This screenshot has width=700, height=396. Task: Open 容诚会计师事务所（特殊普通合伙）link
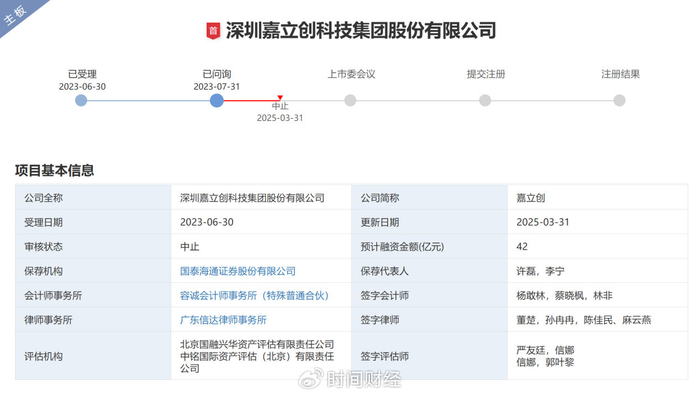coord(254,296)
